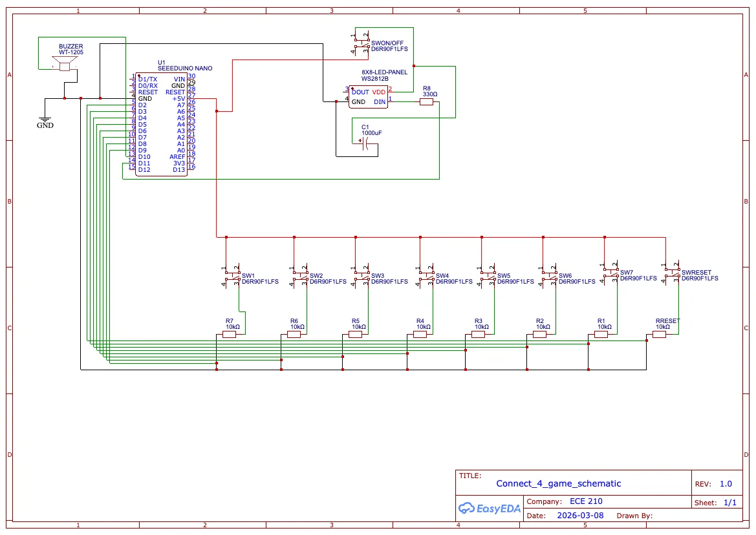Select the Seeeduino Nano U1 component body
756x535 pixels.
coord(161,124)
